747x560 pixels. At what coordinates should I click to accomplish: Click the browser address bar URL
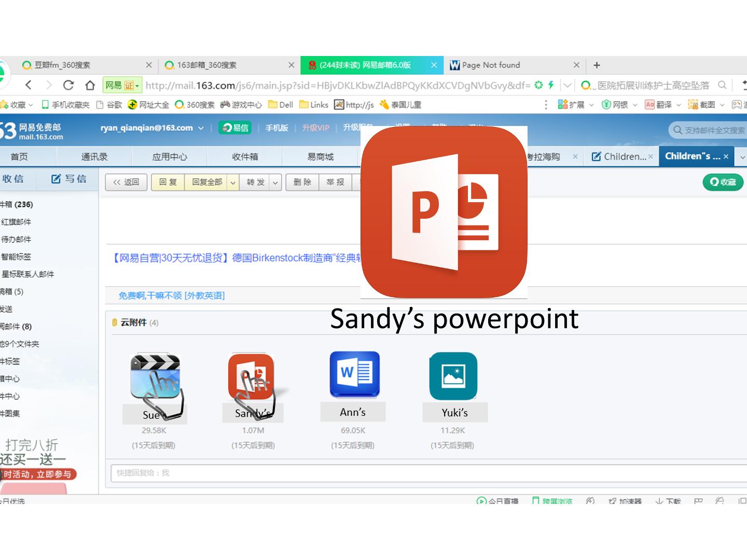pyautogui.click(x=338, y=85)
